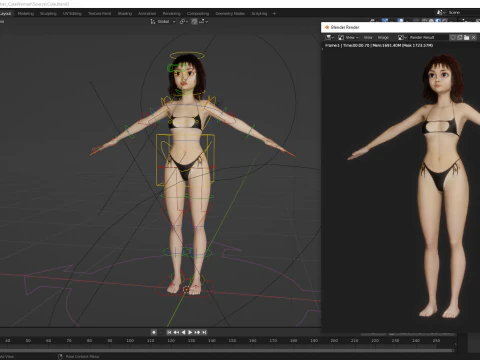The height and width of the screenshot is (360, 480).
Task: Switch to the Texture Paint workspace tab
Action: (100, 14)
